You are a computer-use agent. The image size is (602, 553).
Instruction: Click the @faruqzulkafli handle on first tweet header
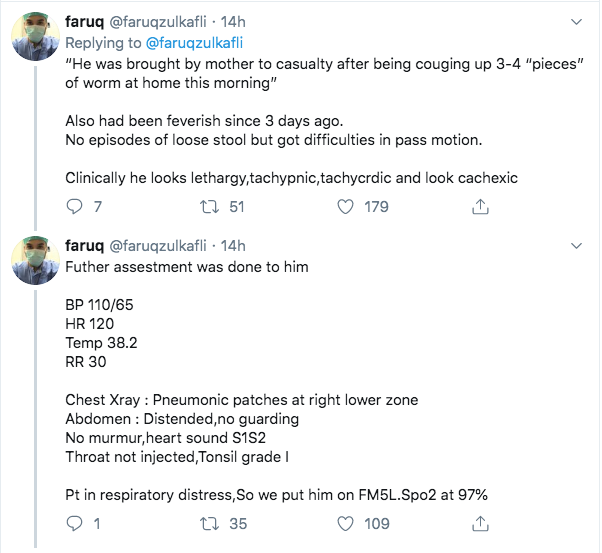158,22
